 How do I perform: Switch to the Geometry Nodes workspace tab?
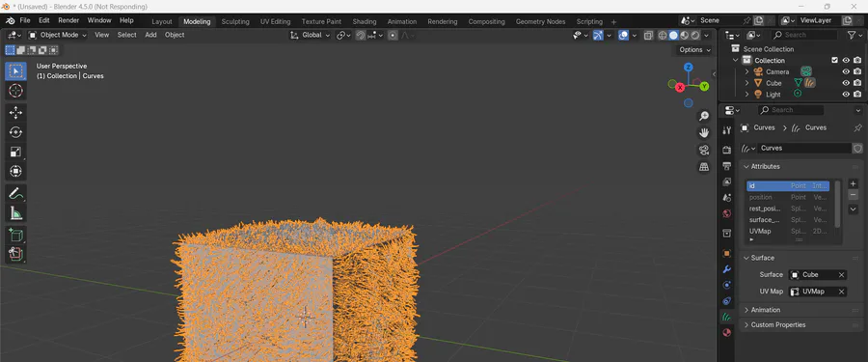[x=540, y=21]
